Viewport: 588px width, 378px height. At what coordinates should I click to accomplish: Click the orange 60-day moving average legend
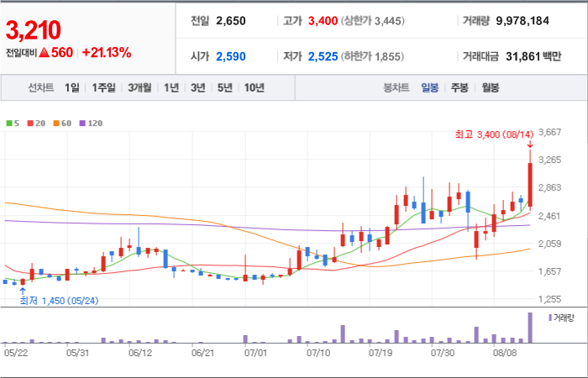62,123
